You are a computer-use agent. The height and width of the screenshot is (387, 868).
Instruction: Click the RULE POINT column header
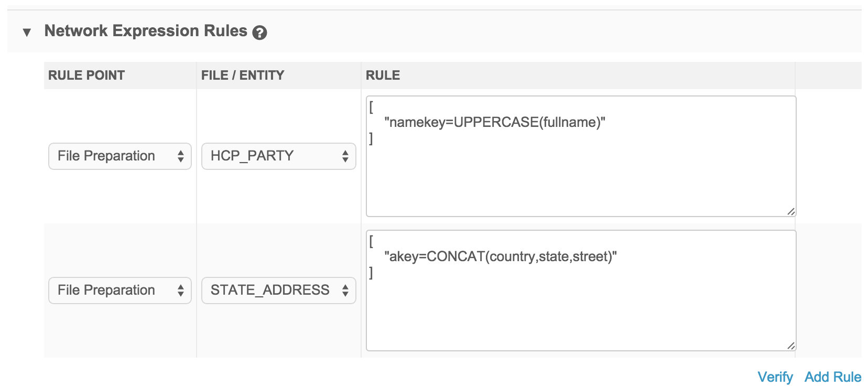[x=86, y=76]
